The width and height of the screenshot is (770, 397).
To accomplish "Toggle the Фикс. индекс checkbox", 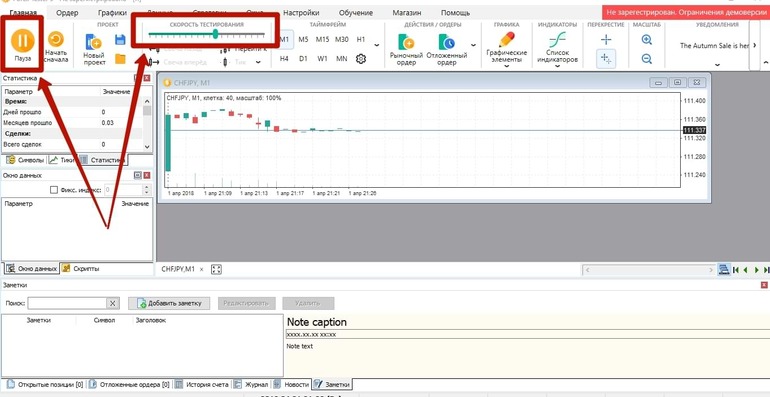I will (x=54, y=190).
